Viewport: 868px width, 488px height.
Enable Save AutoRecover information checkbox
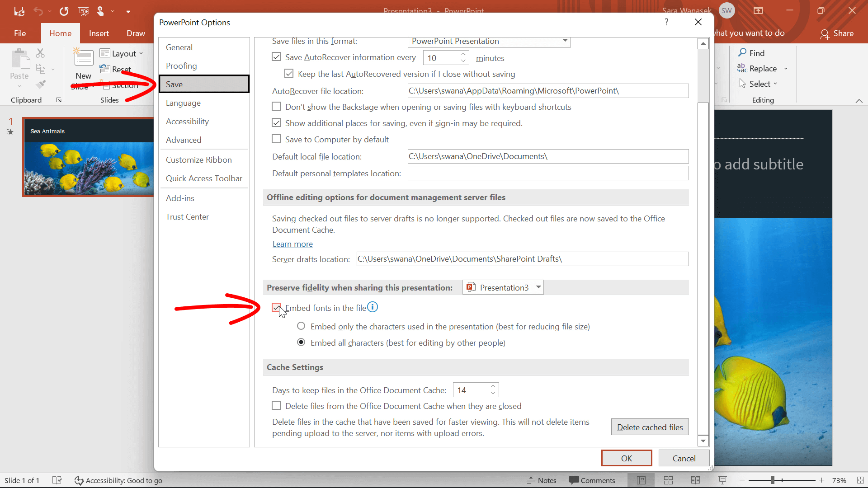point(276,57)
